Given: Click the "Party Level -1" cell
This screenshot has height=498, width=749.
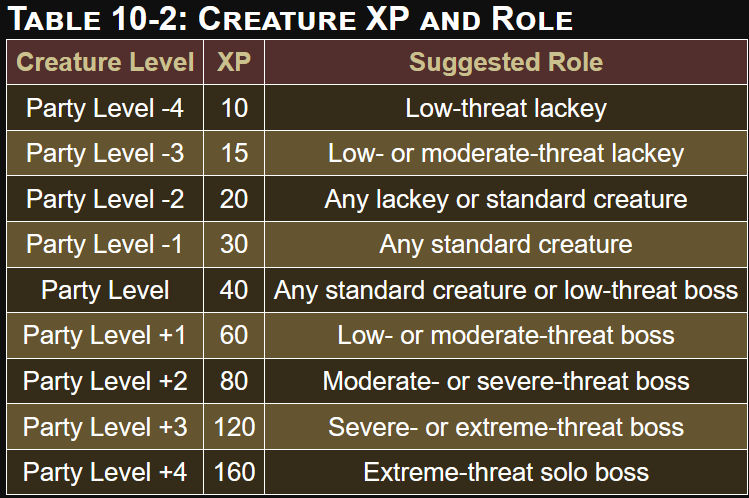Looking at the screenshot, I should [x=105, y=244].
